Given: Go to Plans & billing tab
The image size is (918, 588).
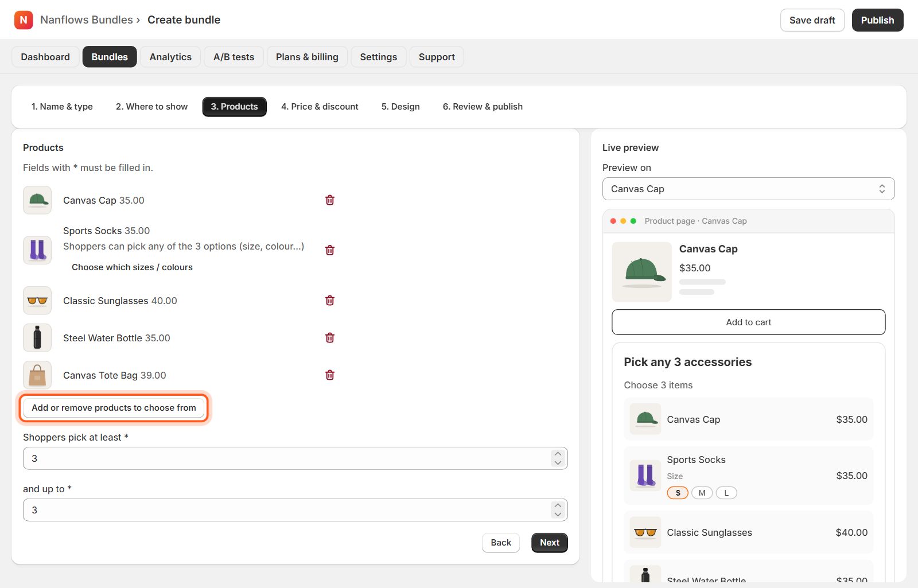Looking at the screenshot, I should (307, 57).
